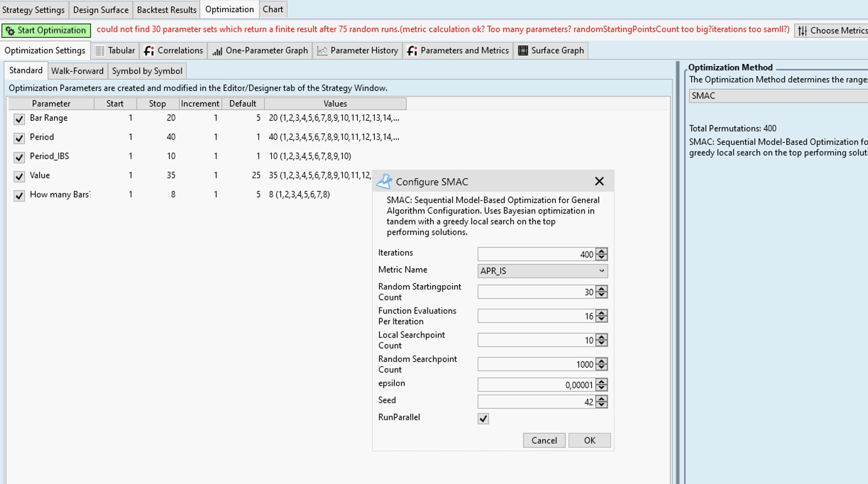Open Correlations tab via its icon

pos(149,51)
